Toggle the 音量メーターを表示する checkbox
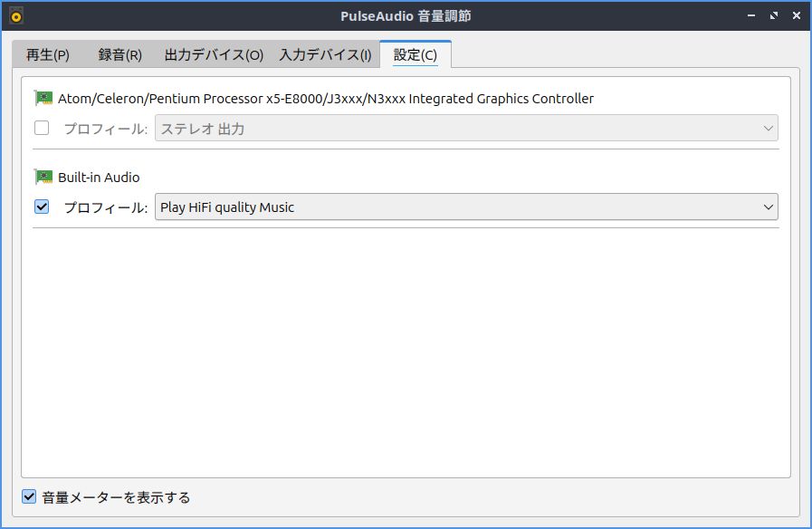Image resolution: width=812 pixels, height=529 pixels. point(29,496)
